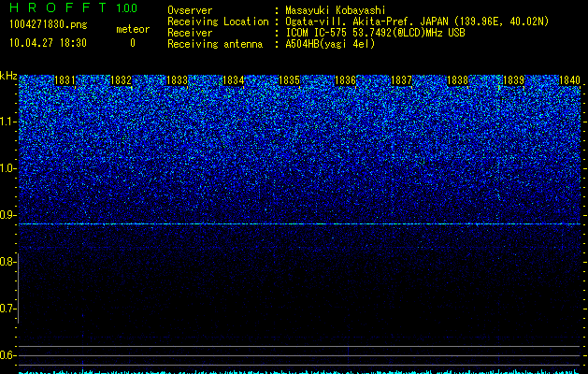This screenshot has height=374, width=588.
Task: Click the 1835 time marker
Action: (x=290, y=80)
